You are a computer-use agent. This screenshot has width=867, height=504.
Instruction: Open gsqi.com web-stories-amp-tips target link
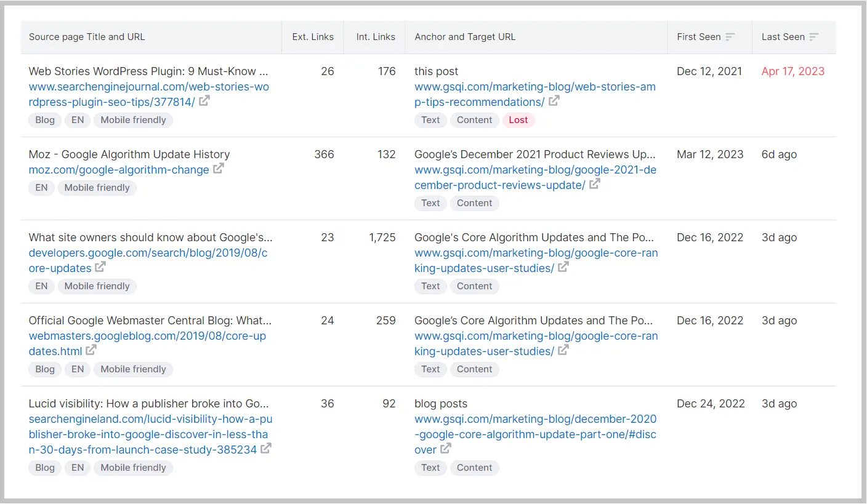pos(535,94)
